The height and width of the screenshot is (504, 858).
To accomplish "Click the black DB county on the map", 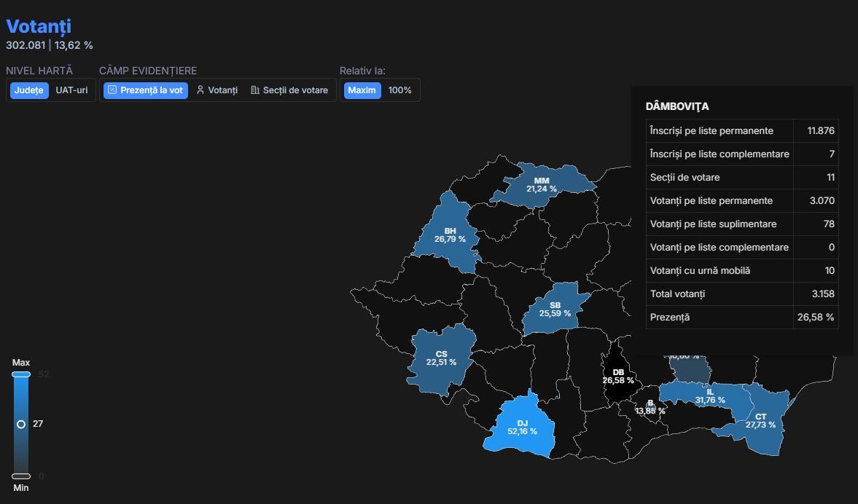I will pos(618,376).
